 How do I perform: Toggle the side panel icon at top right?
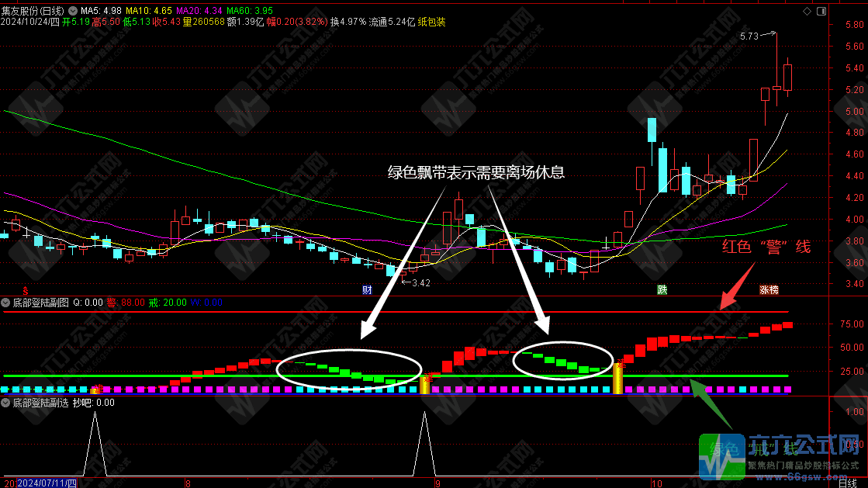821,11
